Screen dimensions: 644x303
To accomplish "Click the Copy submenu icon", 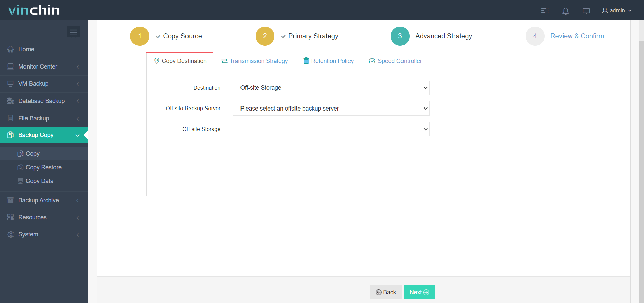I will (21, 154).
